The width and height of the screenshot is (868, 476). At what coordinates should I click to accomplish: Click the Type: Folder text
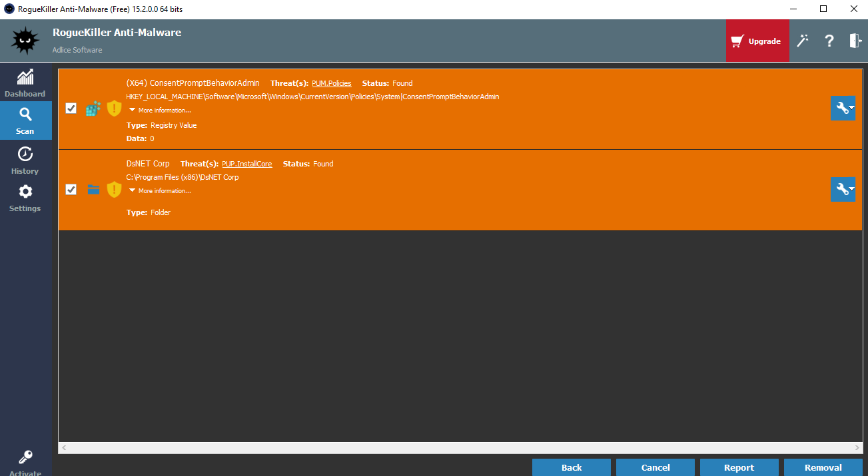(149, 213)
